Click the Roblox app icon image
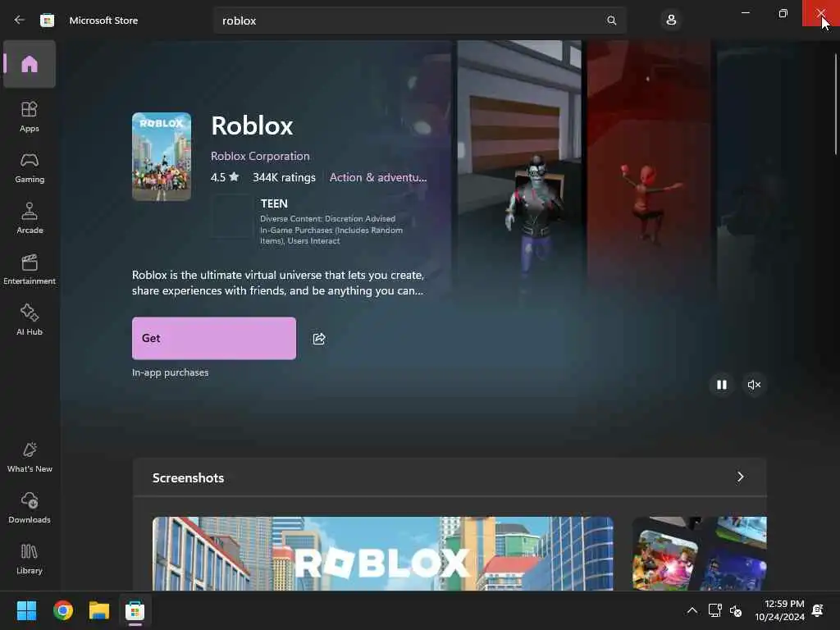Viewport: 840px width, 630px height. [x=162, y=157]
